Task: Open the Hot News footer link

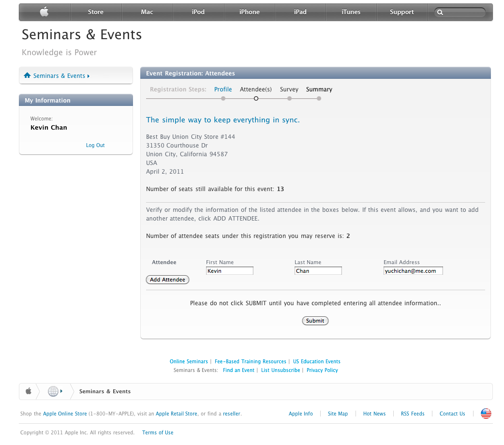Action: 374,414
